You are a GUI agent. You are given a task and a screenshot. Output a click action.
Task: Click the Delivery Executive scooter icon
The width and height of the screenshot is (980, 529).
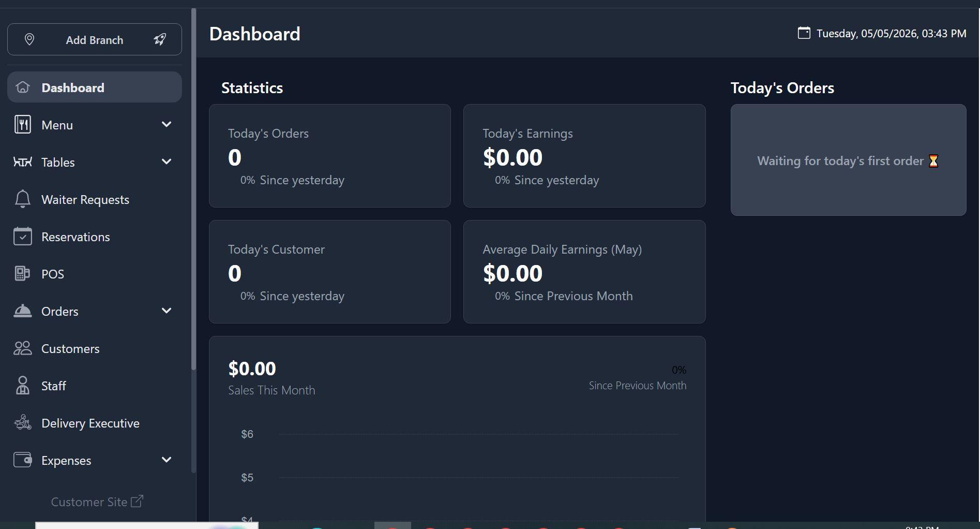point(23,423)
